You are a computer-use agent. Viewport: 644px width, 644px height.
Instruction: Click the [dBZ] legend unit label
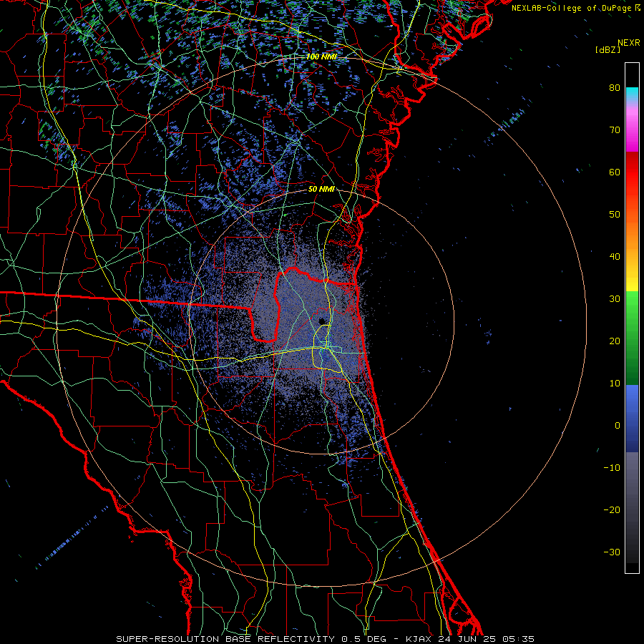coord(608,50)
